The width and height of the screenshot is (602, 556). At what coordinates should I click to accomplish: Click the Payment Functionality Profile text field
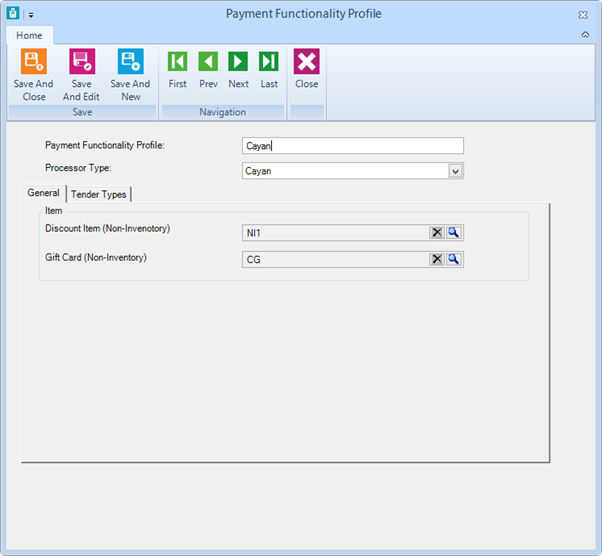tap(353, 146)
